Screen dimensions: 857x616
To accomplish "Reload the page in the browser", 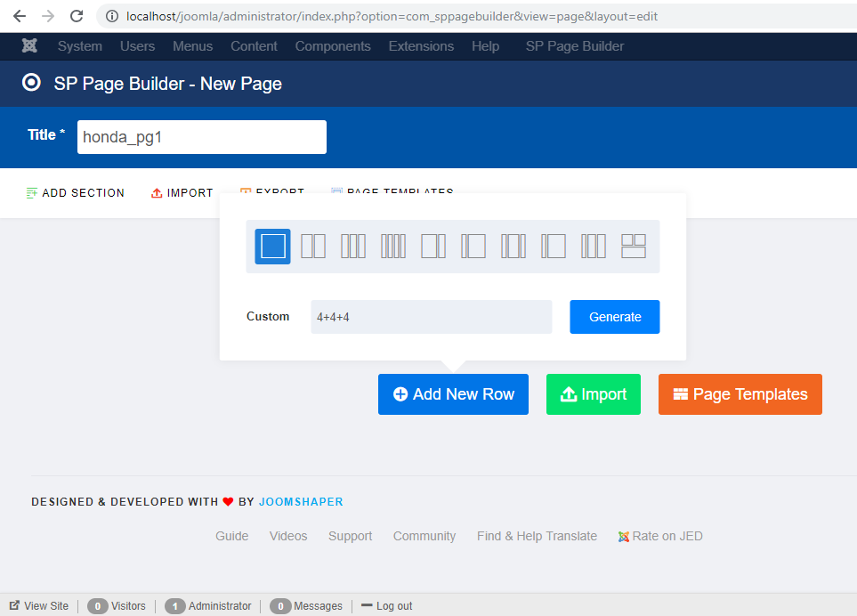I will (x=77, y=16).
